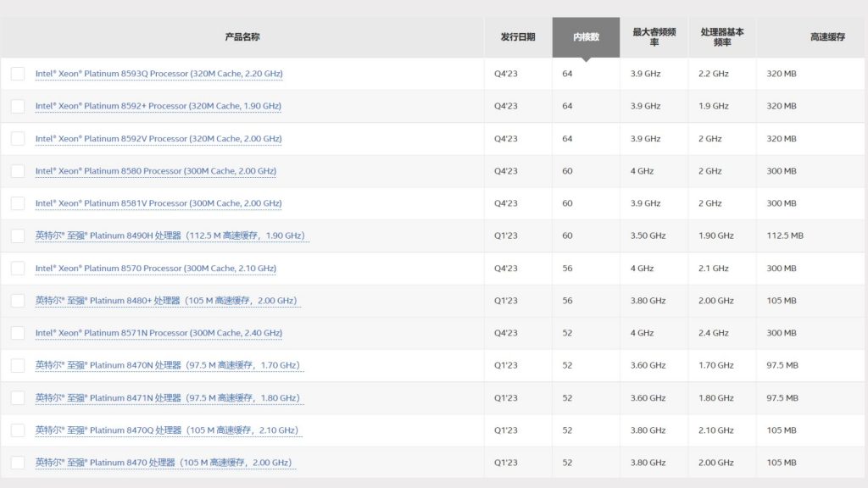Open the Platinum 8490H 处理器 link
Image resolution: width=868 pixels, height=488 pixels.
[x=171, y=236]
